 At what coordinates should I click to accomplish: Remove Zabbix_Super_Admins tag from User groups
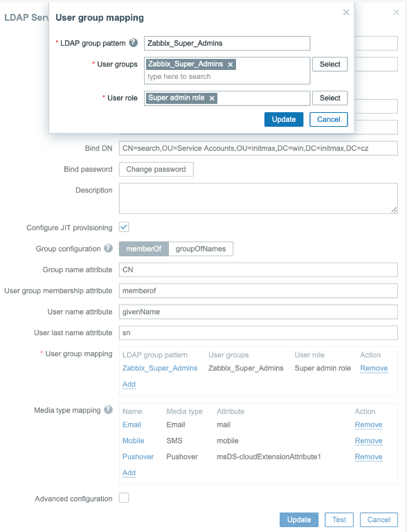[x=230, y=64]
